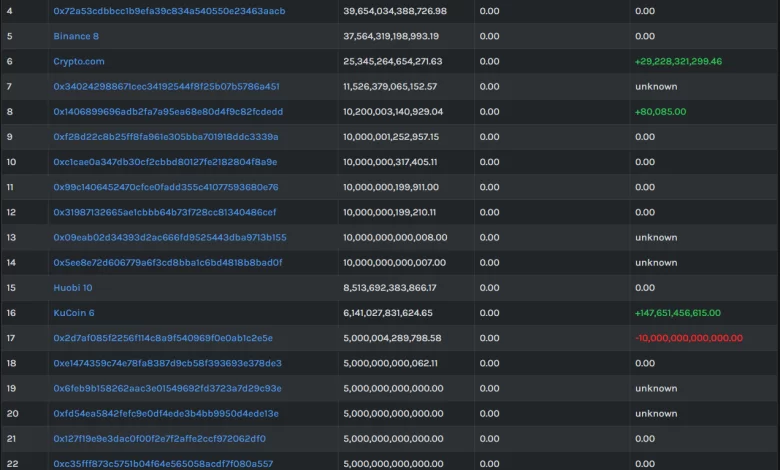Click address link starting with 0x6feb9b
This screenshot has width=780, height=470.
point(168,388)
